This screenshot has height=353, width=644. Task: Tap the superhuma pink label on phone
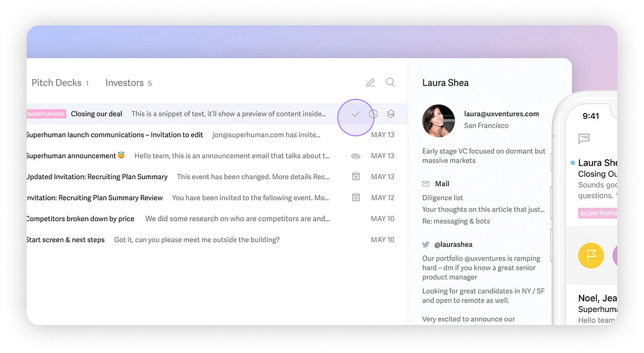598,213
